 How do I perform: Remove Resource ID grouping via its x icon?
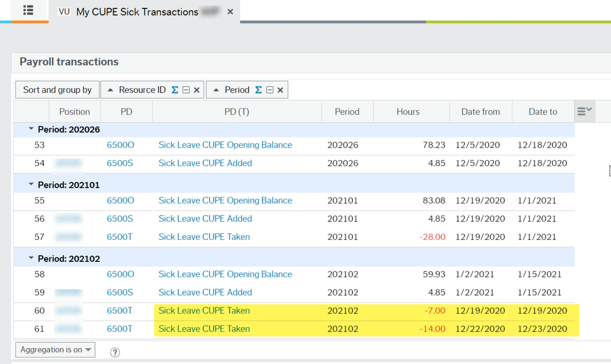[x=196, y=90]
